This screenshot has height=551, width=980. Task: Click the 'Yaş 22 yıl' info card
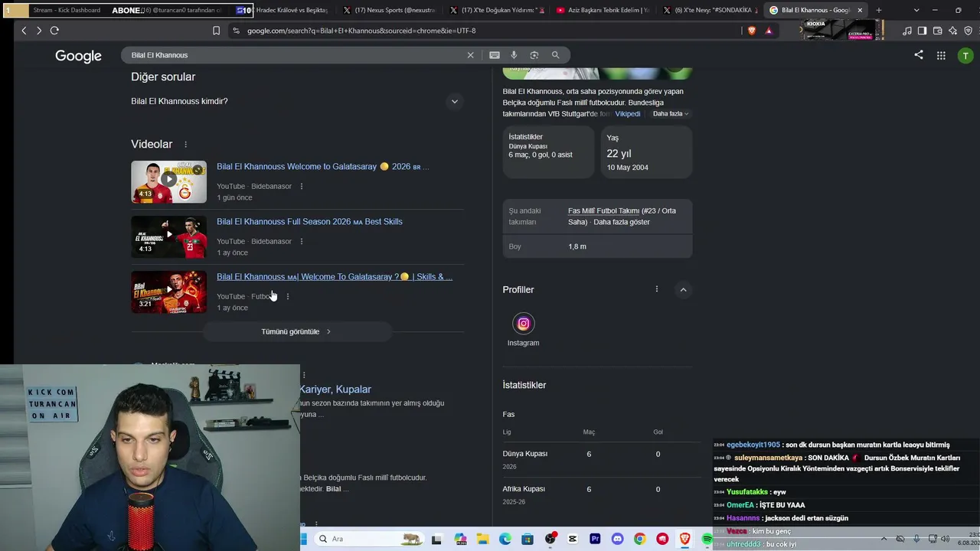click(646, 152)
